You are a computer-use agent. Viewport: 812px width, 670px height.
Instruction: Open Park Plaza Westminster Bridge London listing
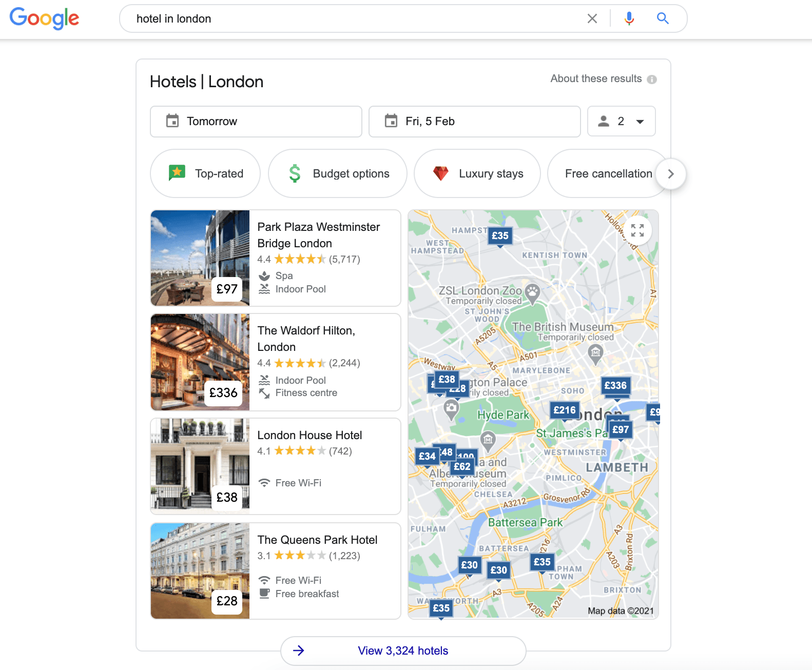point(318,235)
